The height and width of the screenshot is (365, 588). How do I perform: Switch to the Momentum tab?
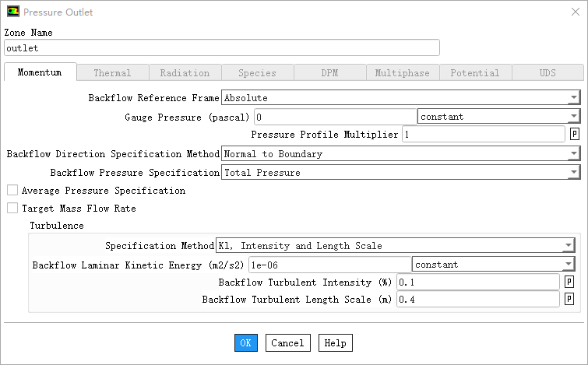(x=40, y=73)
